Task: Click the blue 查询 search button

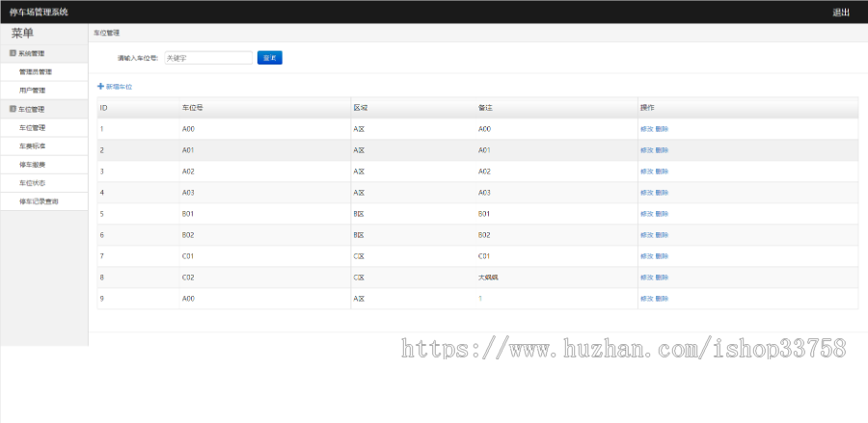Action: [x=270, y=58]
